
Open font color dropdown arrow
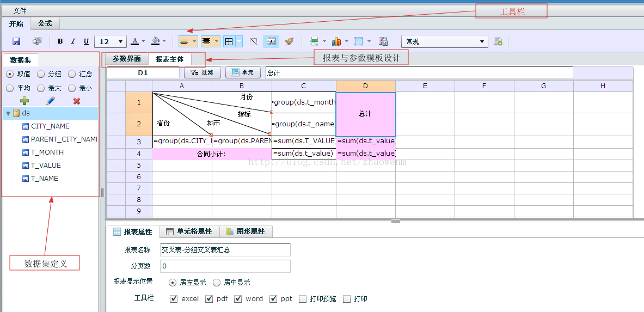[143, 41]
